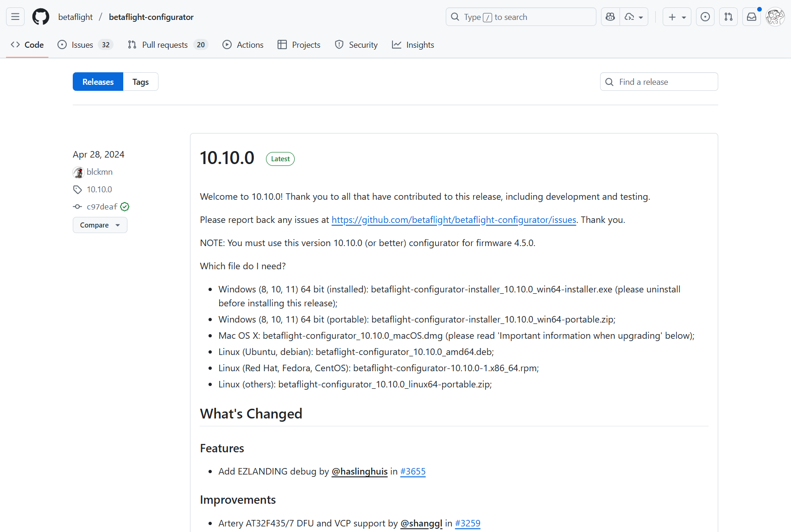Switch to the Code tab
791x532 pixels.
point(27,45)
